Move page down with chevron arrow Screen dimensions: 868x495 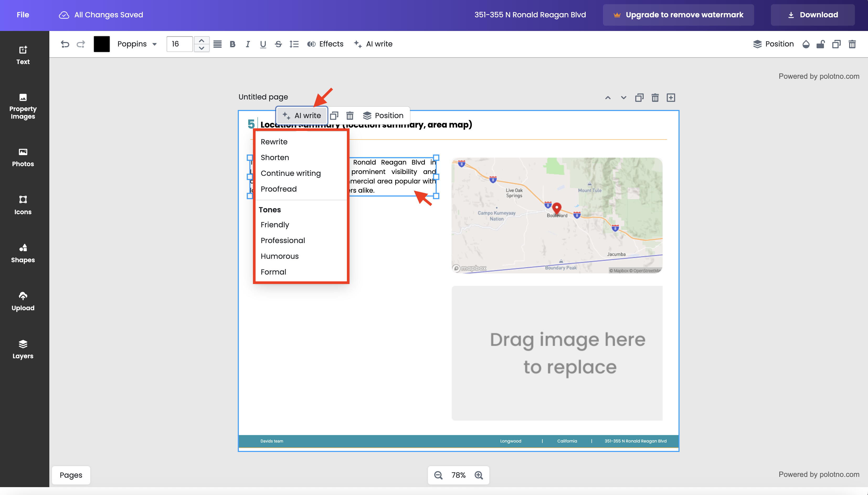click(x=623, y=98)
